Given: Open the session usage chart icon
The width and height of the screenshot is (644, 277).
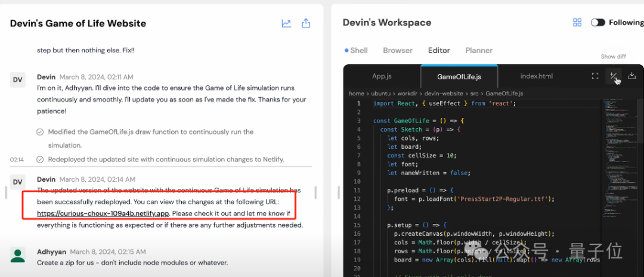Looking at the screenshot, I should pos(286,23).
